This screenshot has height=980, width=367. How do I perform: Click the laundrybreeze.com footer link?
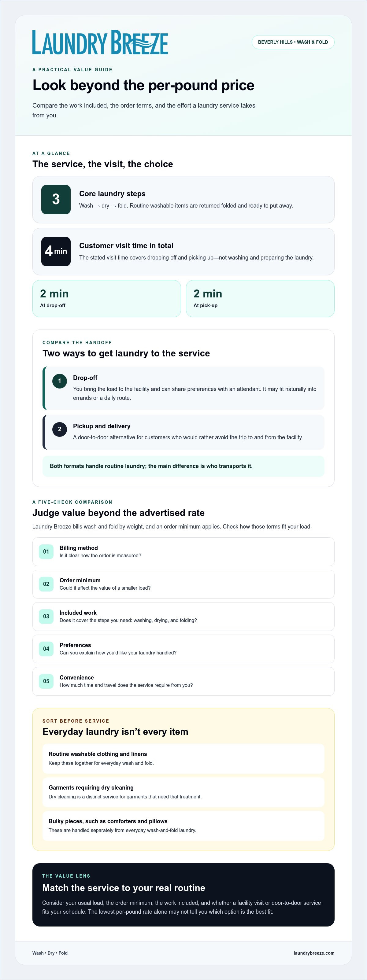point(314,953)
